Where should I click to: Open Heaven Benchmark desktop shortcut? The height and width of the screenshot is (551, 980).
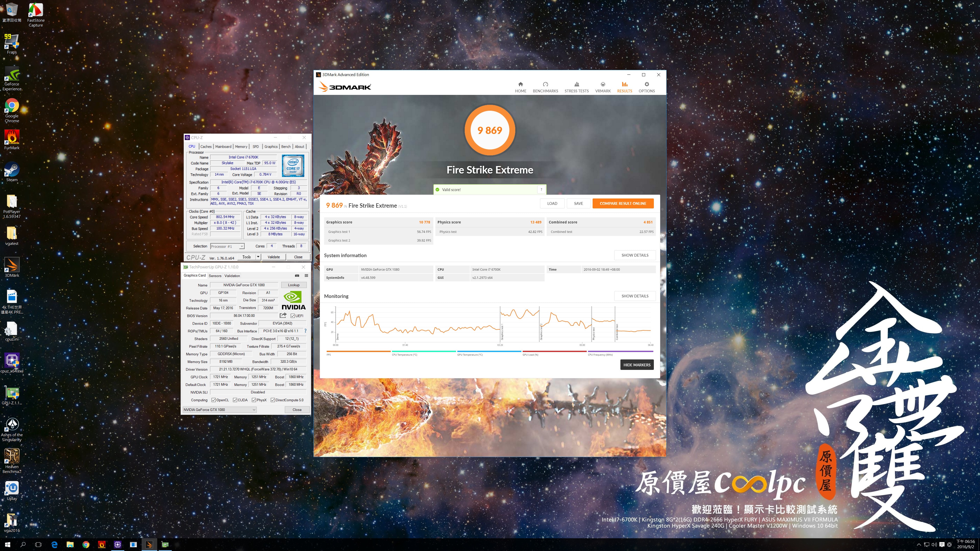[12, 461]
